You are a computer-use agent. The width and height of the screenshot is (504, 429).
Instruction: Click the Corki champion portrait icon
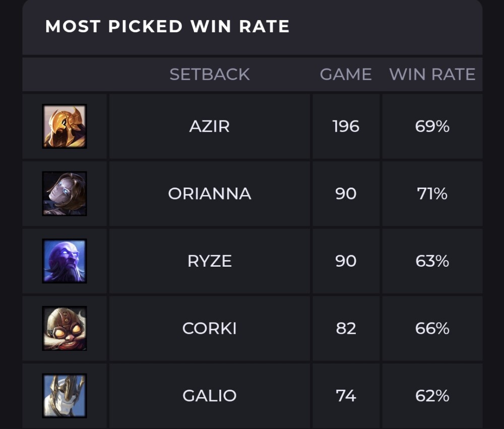click(x=65, y=329)
